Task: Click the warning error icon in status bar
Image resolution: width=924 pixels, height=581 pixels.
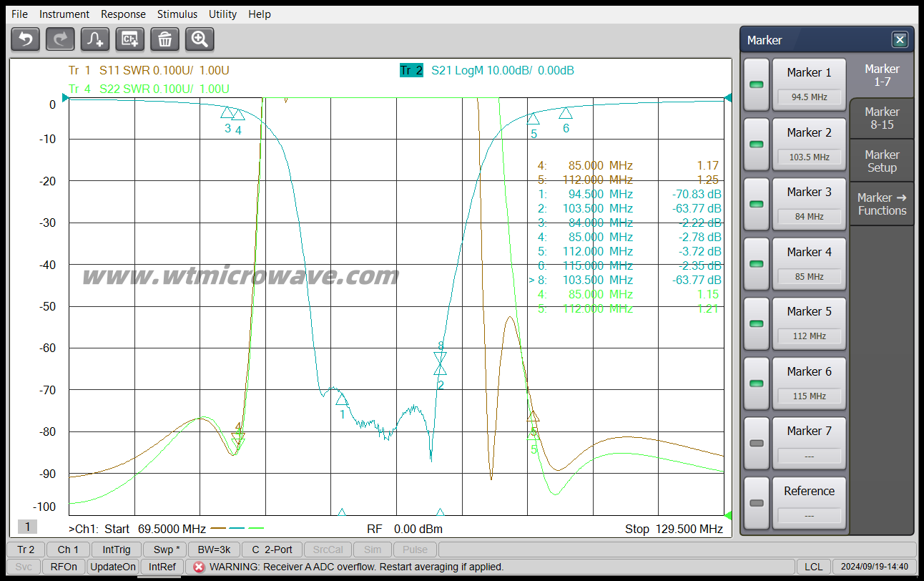Action: coord(199,567)
